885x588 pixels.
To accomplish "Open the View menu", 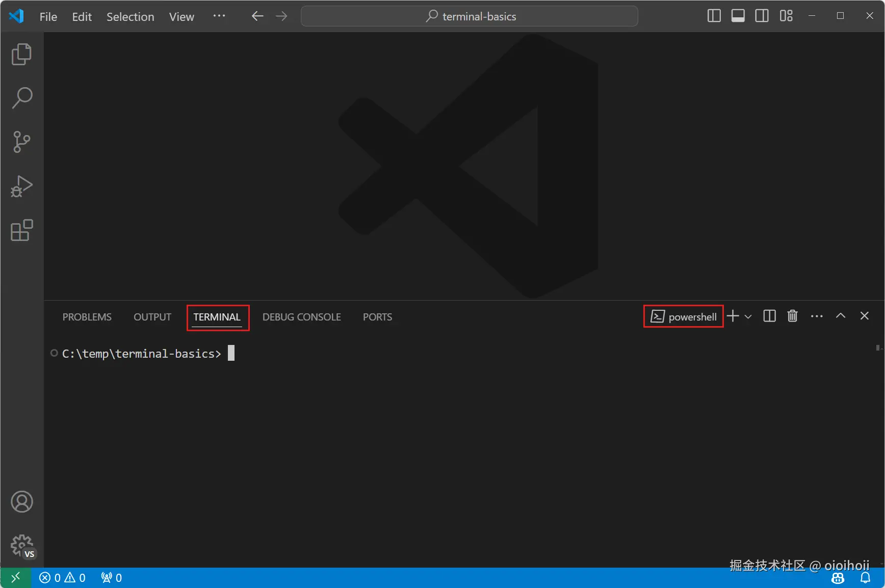I will [181, 17].
